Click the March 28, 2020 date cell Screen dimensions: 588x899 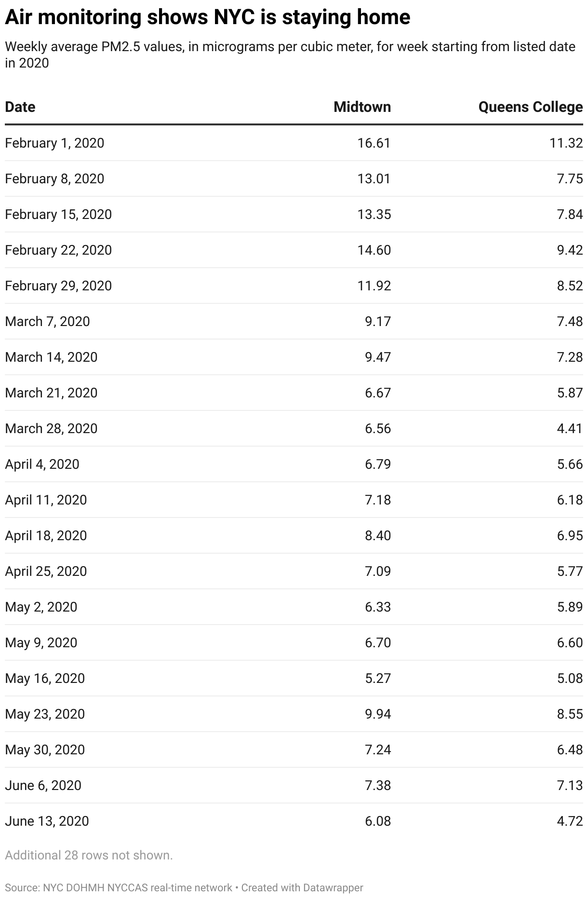tap(51, 428)
